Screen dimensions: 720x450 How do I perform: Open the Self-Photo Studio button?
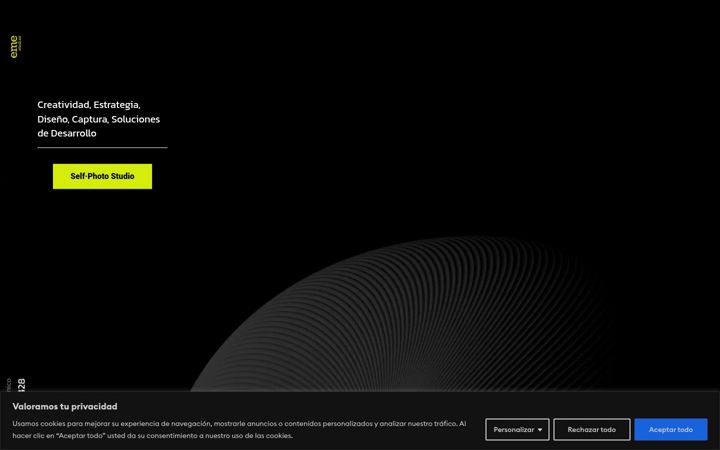tap(102, 176)
